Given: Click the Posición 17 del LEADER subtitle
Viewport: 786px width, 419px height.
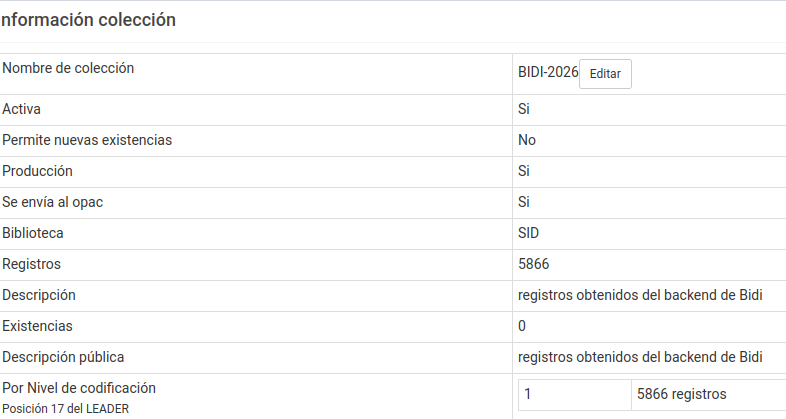Looking at the screenshot, I should coord(65,408).
